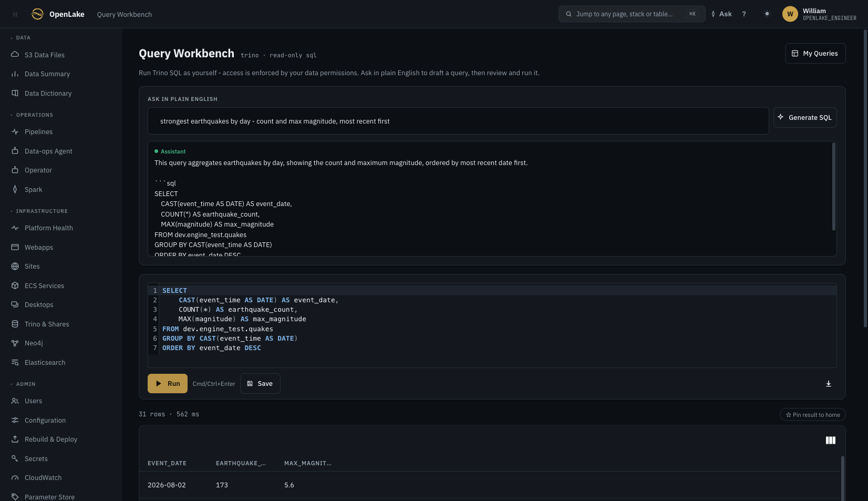
Task: Open the Pipelines activity icon
Action: click(x=15, y=132)
